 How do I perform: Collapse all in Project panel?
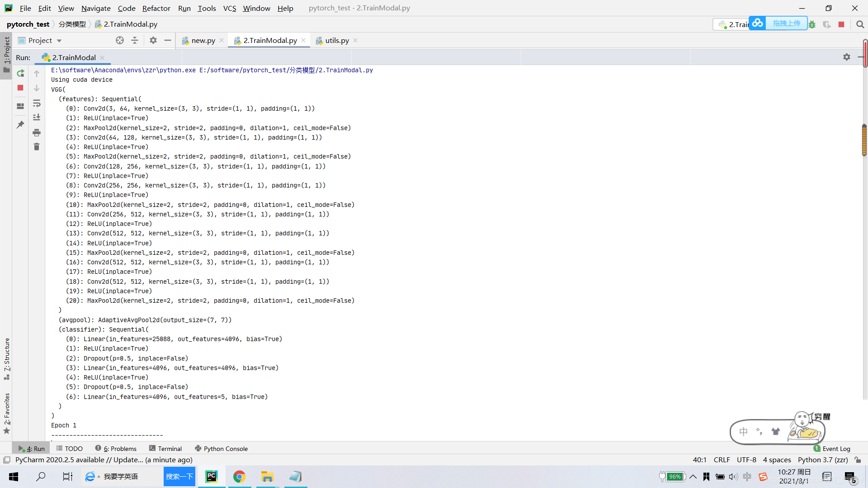point(135,40)
